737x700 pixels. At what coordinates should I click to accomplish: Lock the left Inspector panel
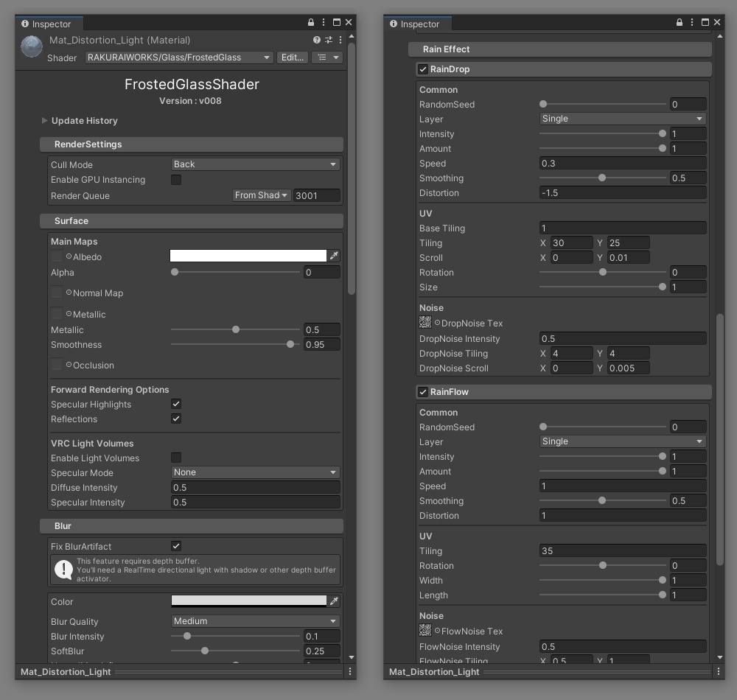311,22
